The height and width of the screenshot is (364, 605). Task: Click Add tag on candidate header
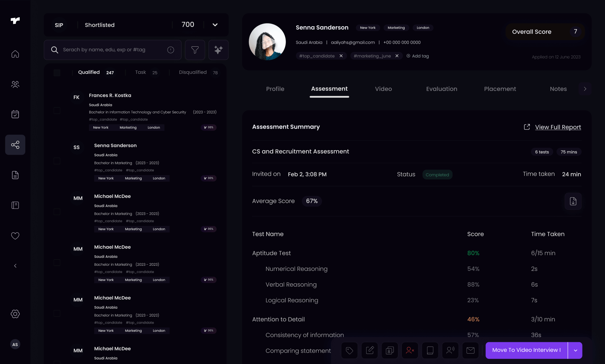[x=418, y=56]
